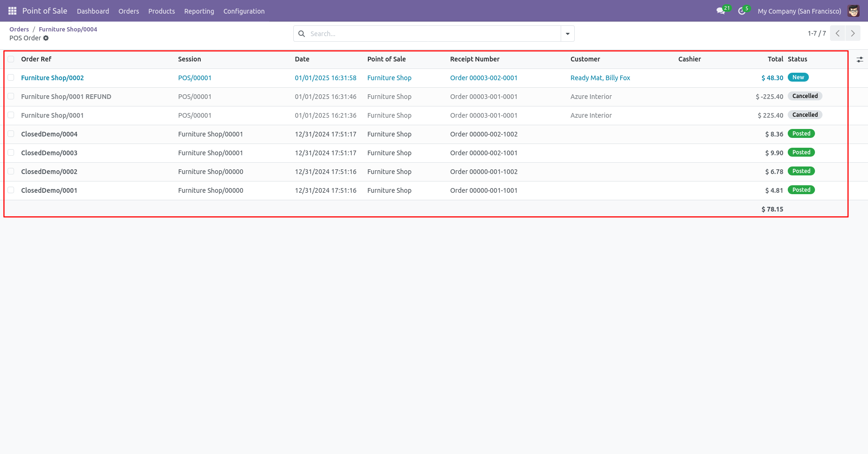
Task: Click receipt Order 00003-002-0001
Action: pyautogui.click(x=484, y=78)
